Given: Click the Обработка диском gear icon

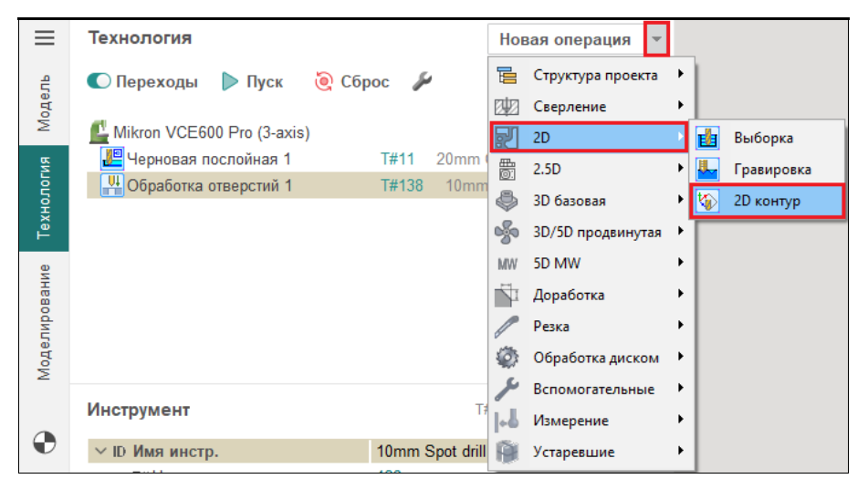Looking at the screenshot, I should tap(507, 358).
